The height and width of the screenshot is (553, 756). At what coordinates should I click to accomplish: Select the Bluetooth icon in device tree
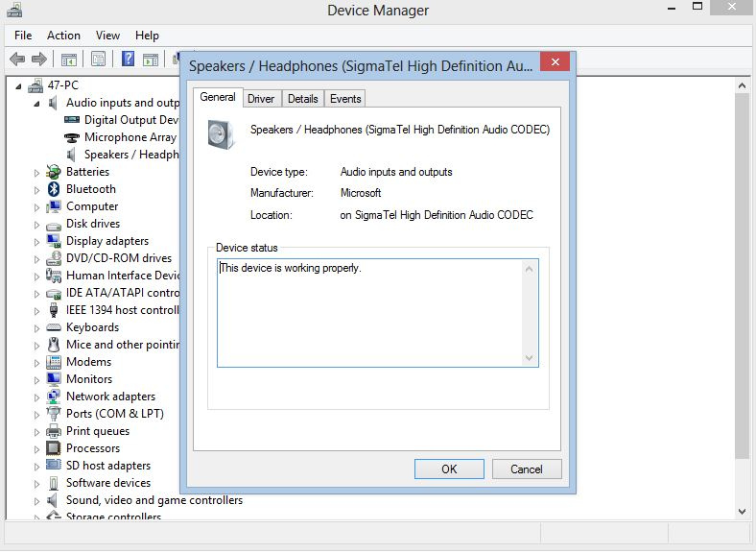pos(55,189)
